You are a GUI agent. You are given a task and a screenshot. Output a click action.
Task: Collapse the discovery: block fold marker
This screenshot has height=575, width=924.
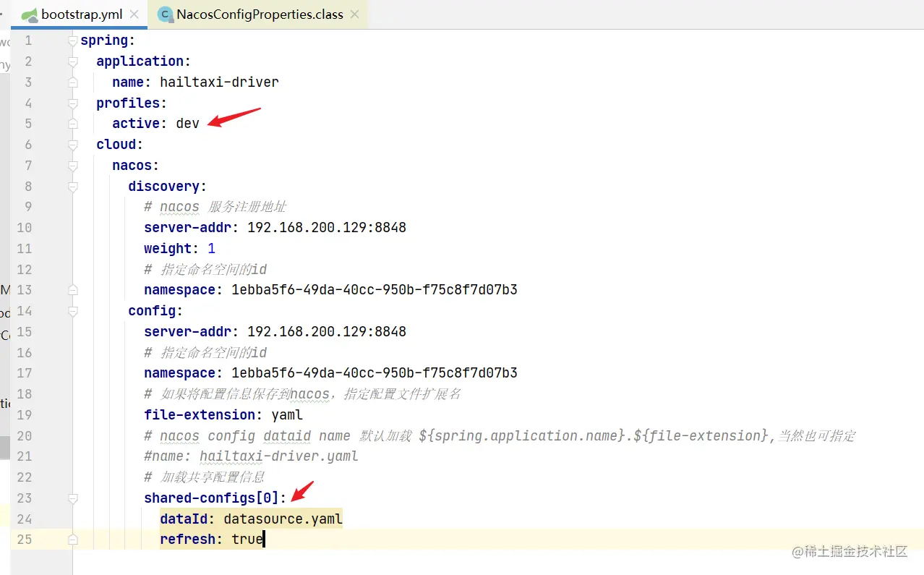point(72,187)
